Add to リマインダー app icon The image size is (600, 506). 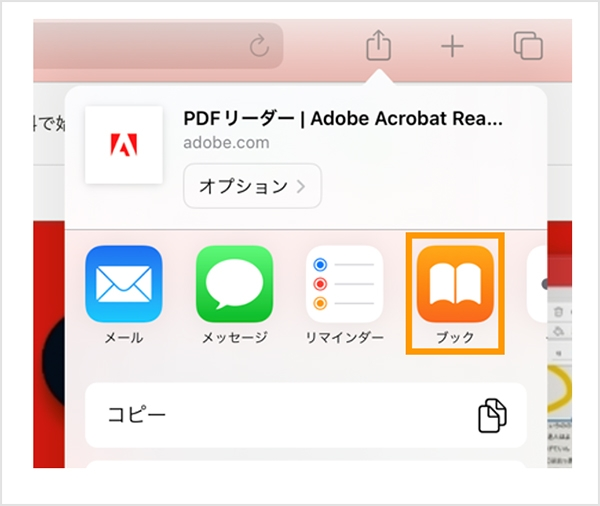pos(344,284)
